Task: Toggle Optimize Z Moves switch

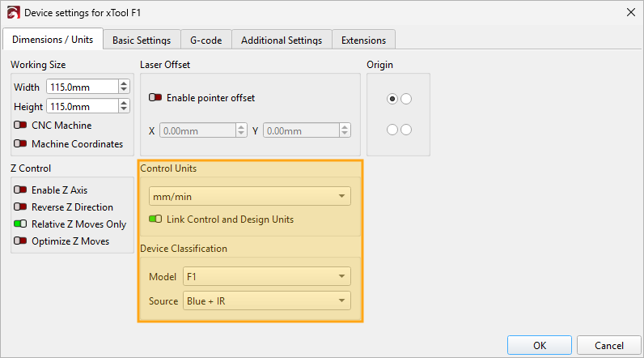Action: tap(20, 241)
